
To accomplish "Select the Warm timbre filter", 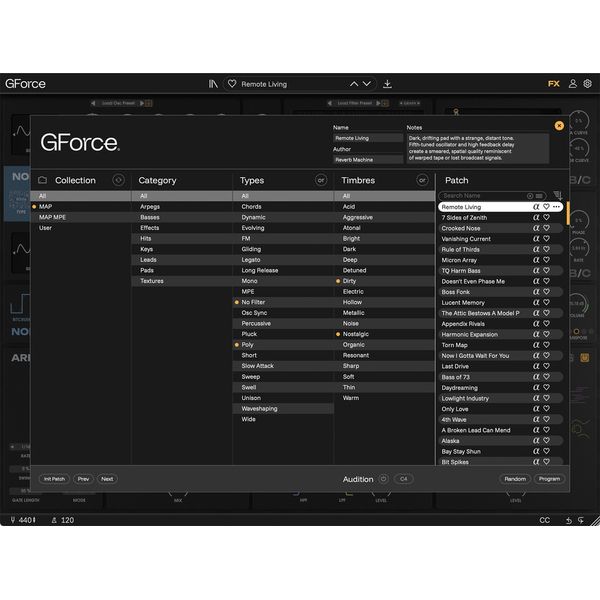I will click(x=385, y=398).
